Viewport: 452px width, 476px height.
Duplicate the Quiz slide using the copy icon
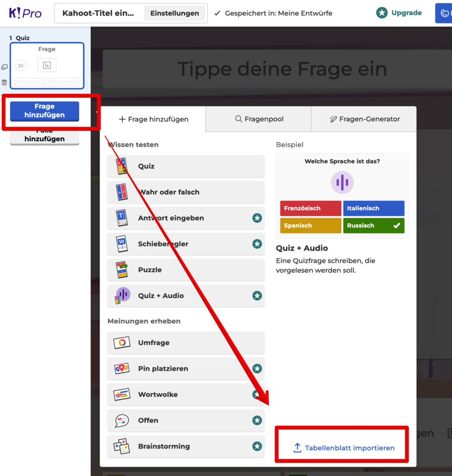tap(5, 66)
